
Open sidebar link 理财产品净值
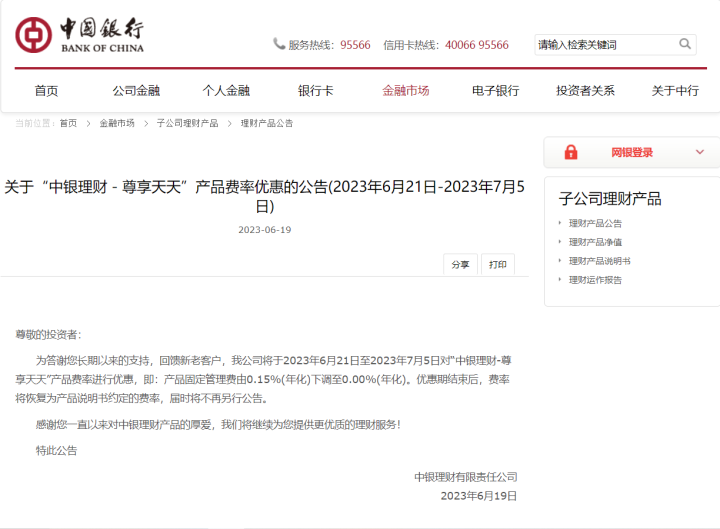point(595,242)
